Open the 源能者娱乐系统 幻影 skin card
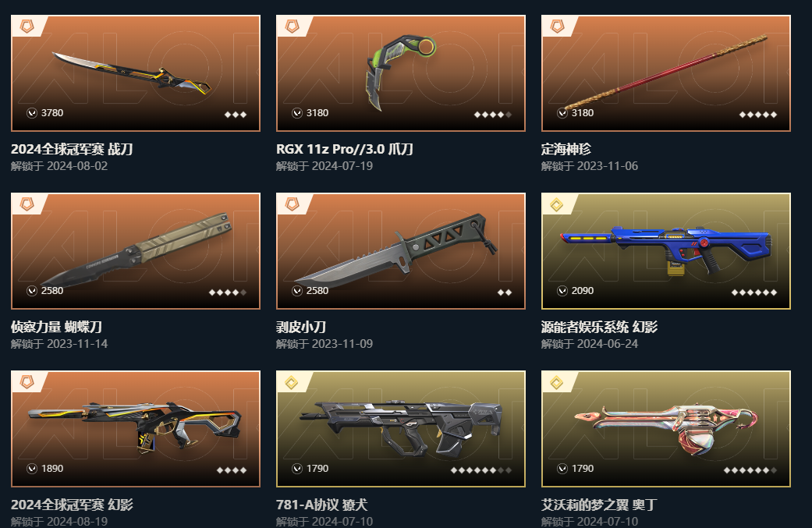 click(x=666, y=251)
